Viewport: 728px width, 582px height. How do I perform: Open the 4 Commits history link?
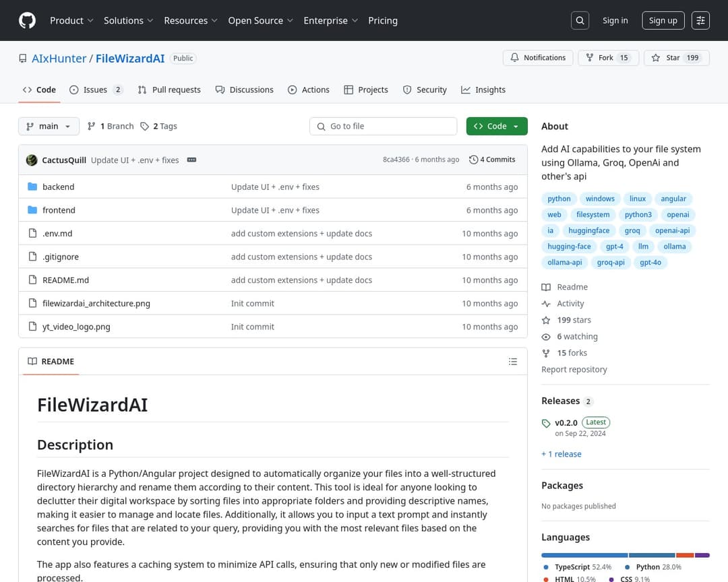click(x=493, y=160)
